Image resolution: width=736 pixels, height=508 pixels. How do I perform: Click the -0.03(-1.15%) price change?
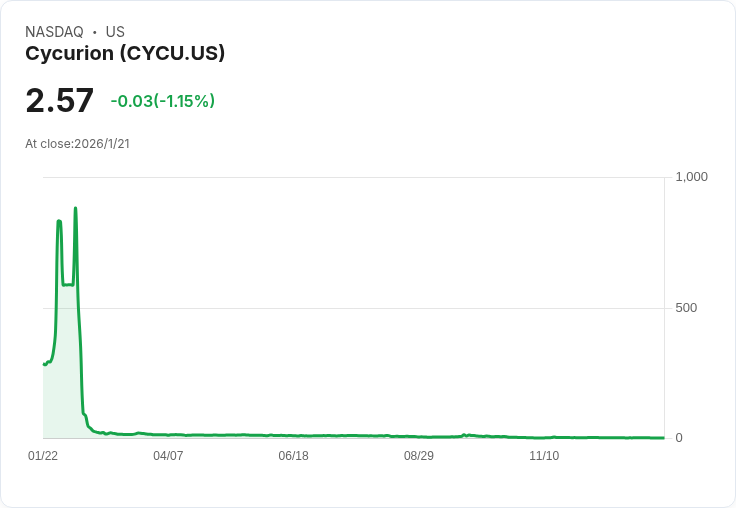coord(163,101)
